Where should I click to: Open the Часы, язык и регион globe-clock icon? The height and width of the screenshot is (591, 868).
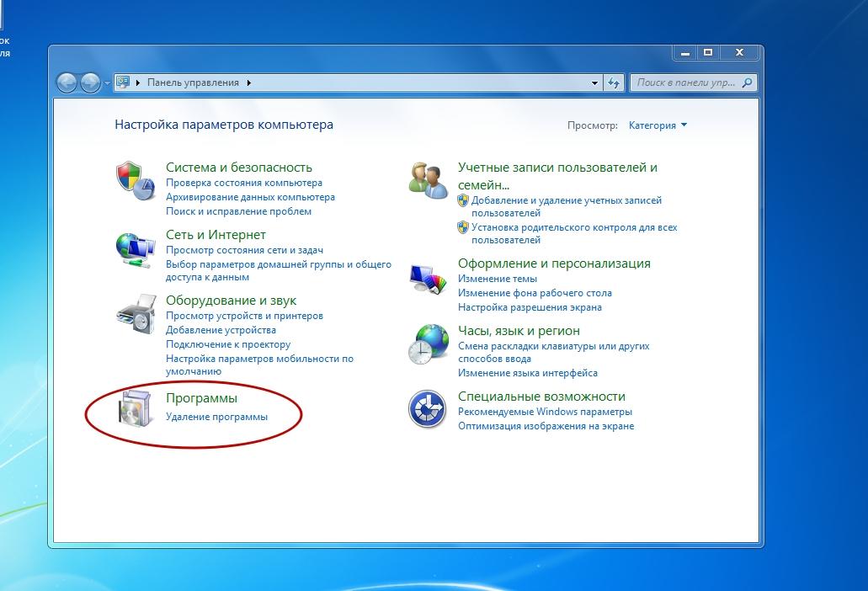click(x=428, y=344)
